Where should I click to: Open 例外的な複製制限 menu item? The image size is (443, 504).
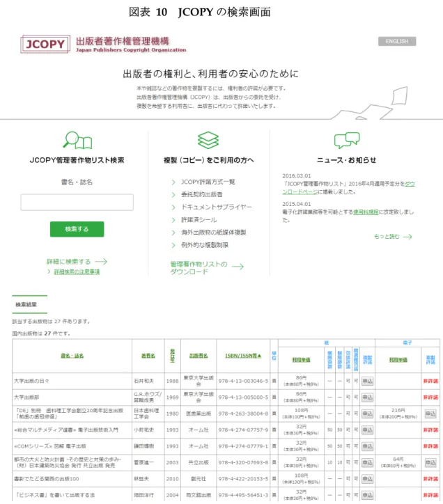[x=205, y=245]
